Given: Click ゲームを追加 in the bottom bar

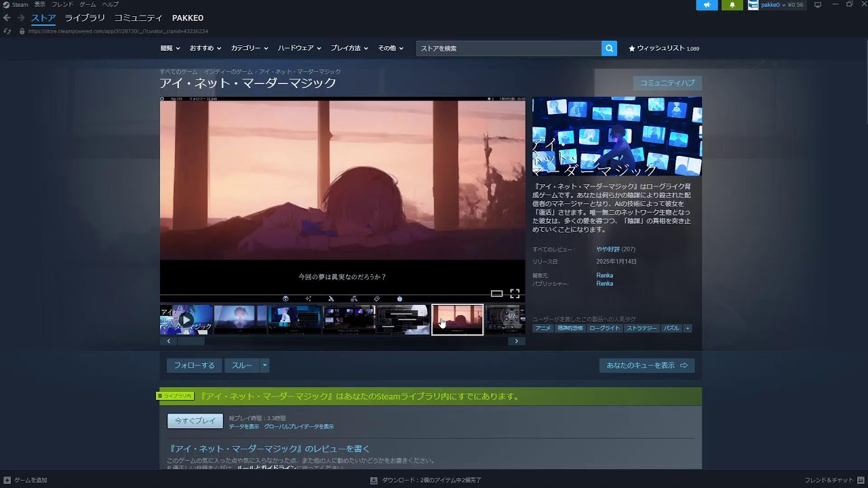Looking at the screenshot, I should 26,480.
